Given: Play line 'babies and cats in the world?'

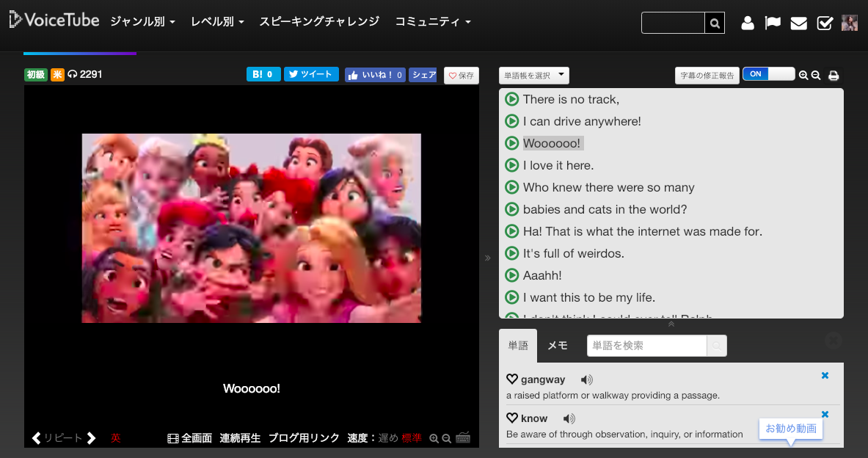Looking at the screenshot, I should point(511,209).
